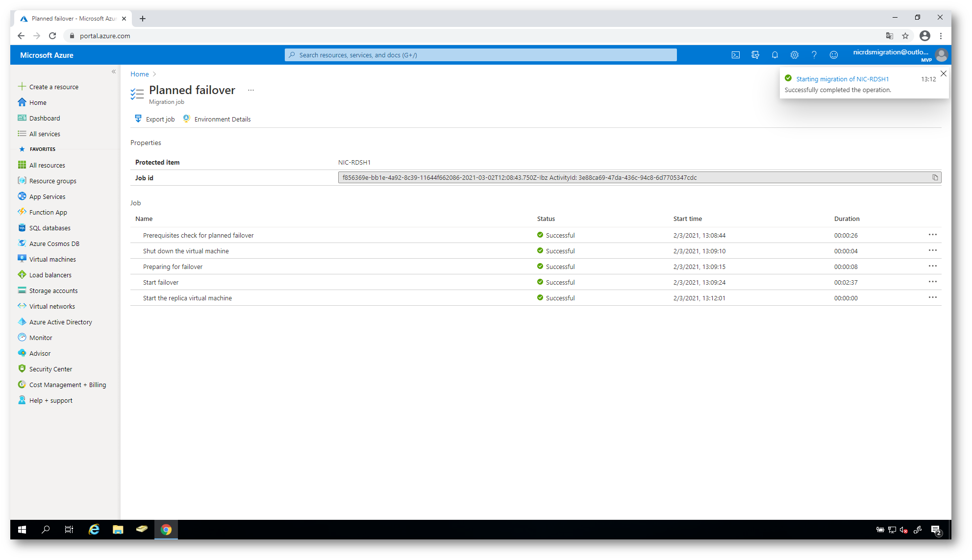Viewport: 972px width, 560px height.
Task: Open Function App
Action: tap(42, 212)
